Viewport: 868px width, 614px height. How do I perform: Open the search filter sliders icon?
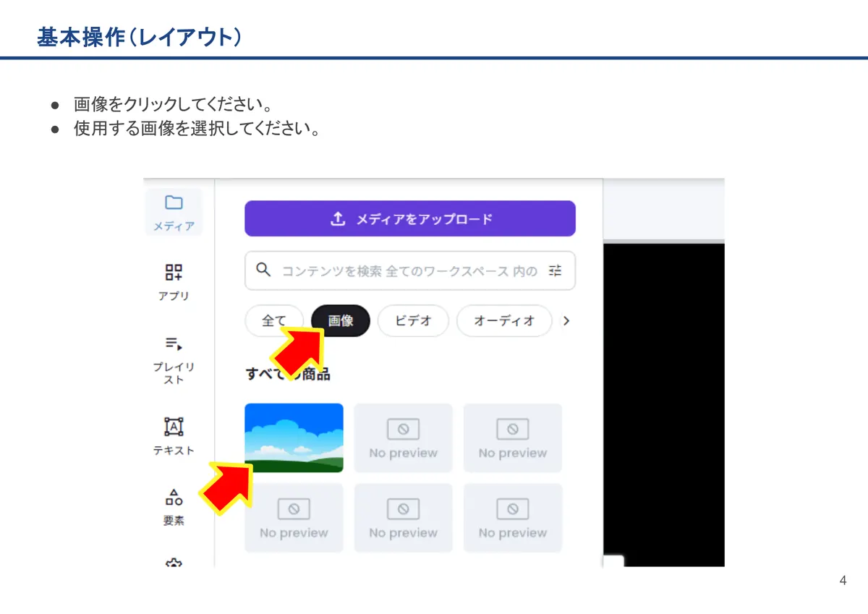[x=556, y=270]
